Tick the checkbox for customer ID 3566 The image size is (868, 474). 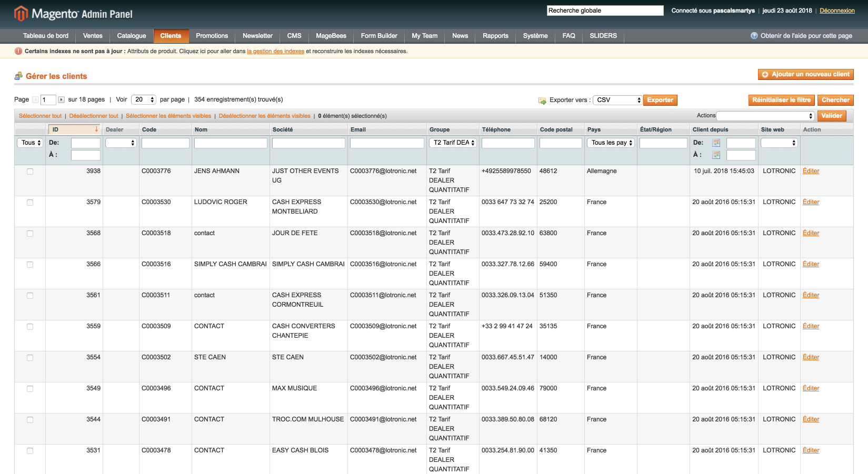[x=30, y=265]
